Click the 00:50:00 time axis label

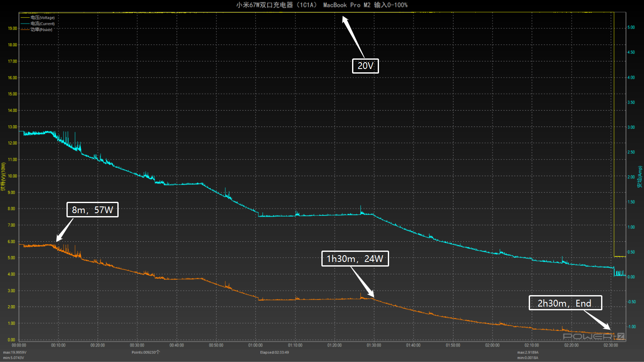[x=216, y=345]
